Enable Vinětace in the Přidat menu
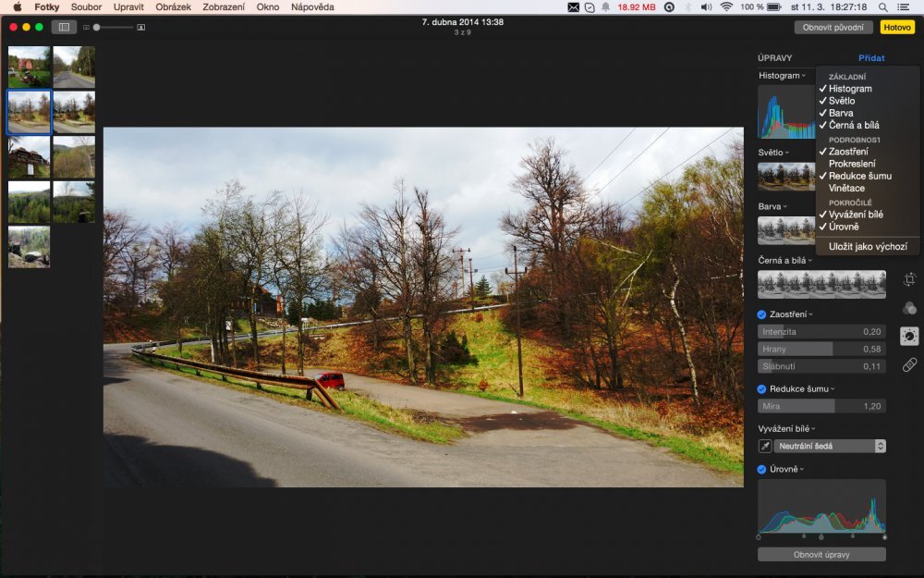924x578 pixels. click(x=847, y=188)
